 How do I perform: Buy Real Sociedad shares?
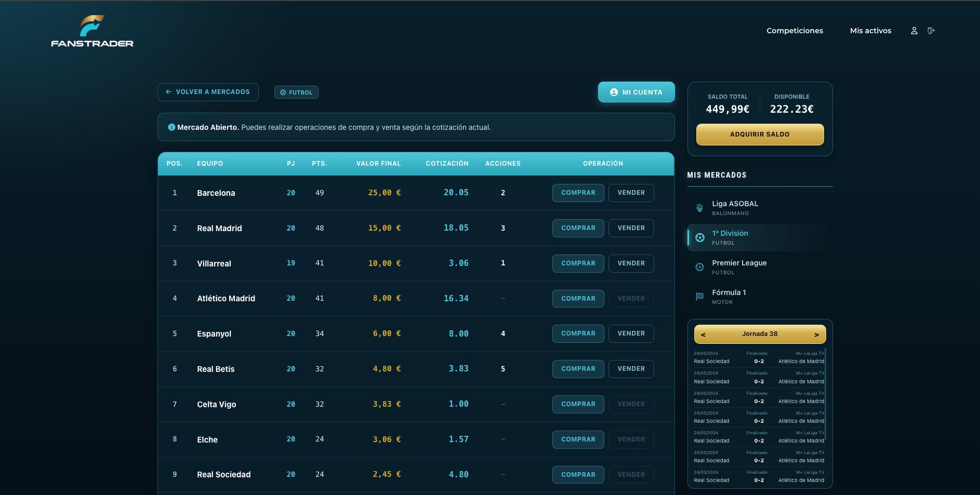click(578, 475)
